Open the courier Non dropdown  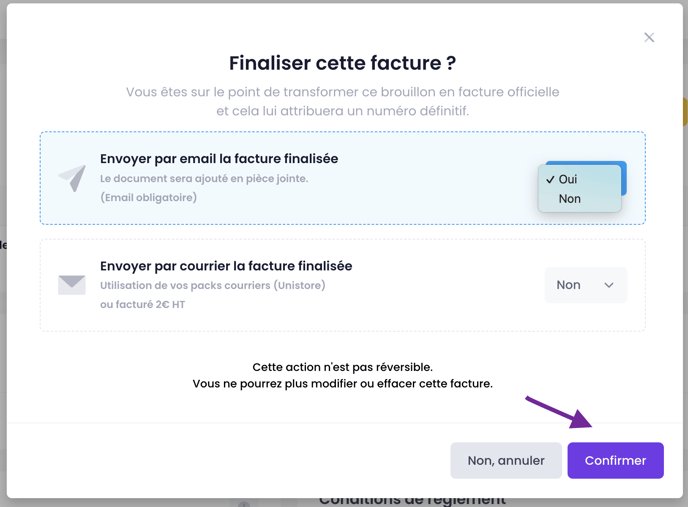[x=586, y=285]
